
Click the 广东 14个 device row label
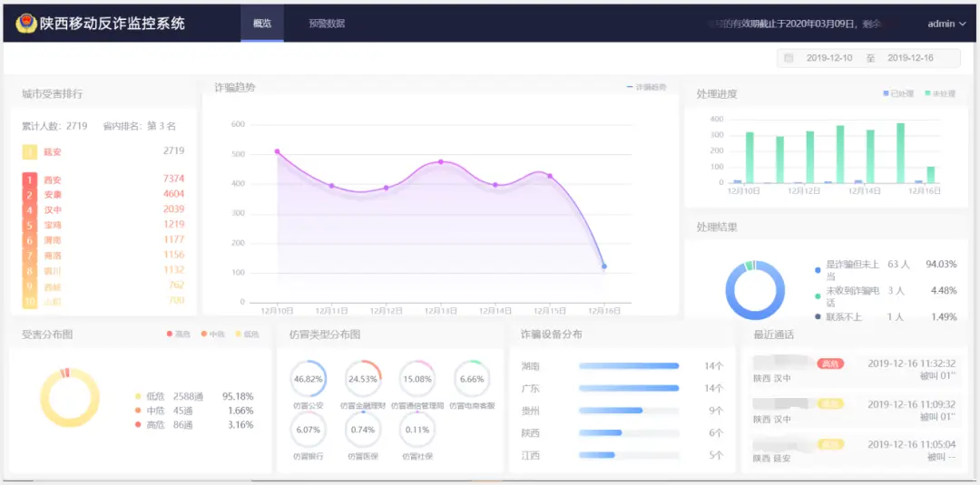530,388
